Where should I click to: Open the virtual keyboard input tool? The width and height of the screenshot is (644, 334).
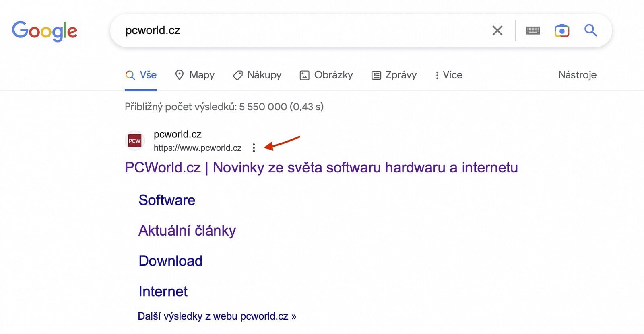[x=533, y=31]
